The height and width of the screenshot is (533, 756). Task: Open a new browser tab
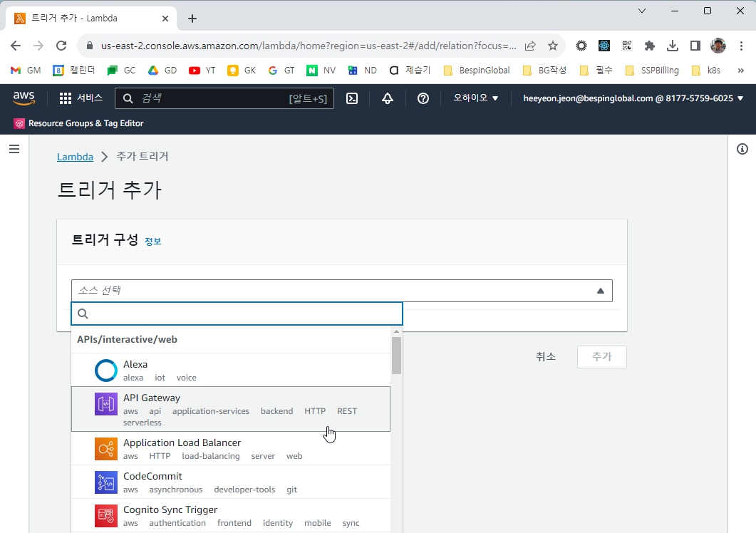tap(192, 19)
